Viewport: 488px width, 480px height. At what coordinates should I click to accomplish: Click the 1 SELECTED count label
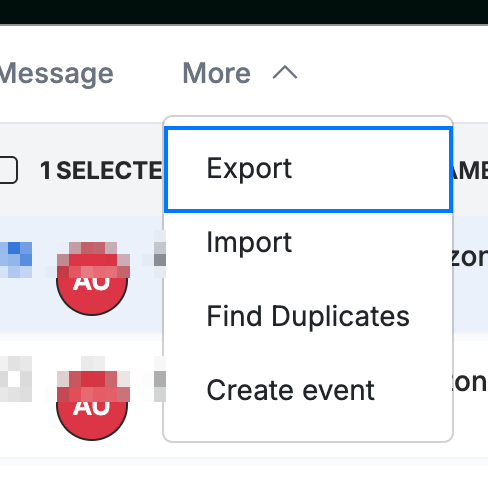(x=101, y=171)
